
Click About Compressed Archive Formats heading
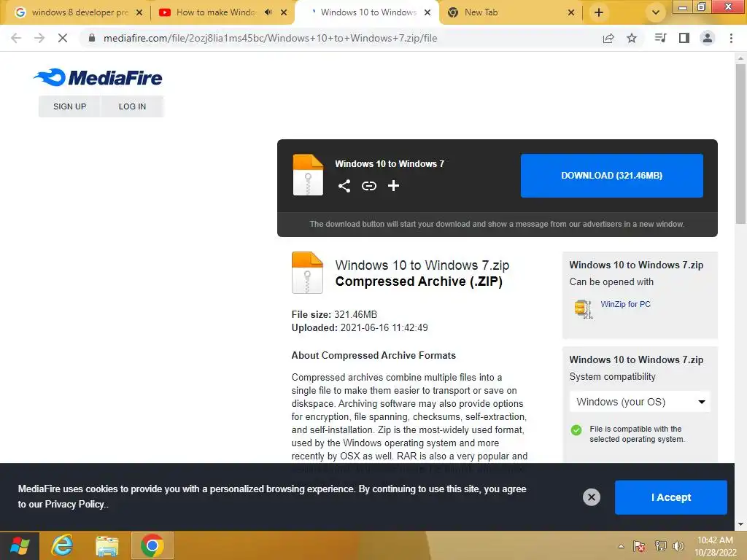coord(373,355)
